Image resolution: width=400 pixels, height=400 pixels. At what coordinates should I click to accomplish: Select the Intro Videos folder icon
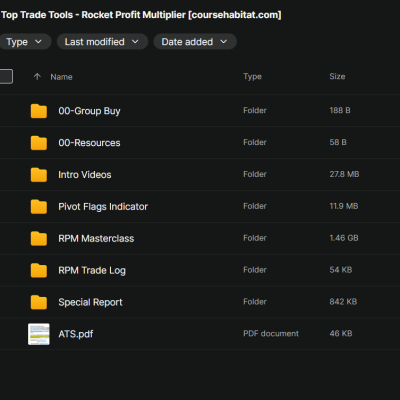[39, 175]
